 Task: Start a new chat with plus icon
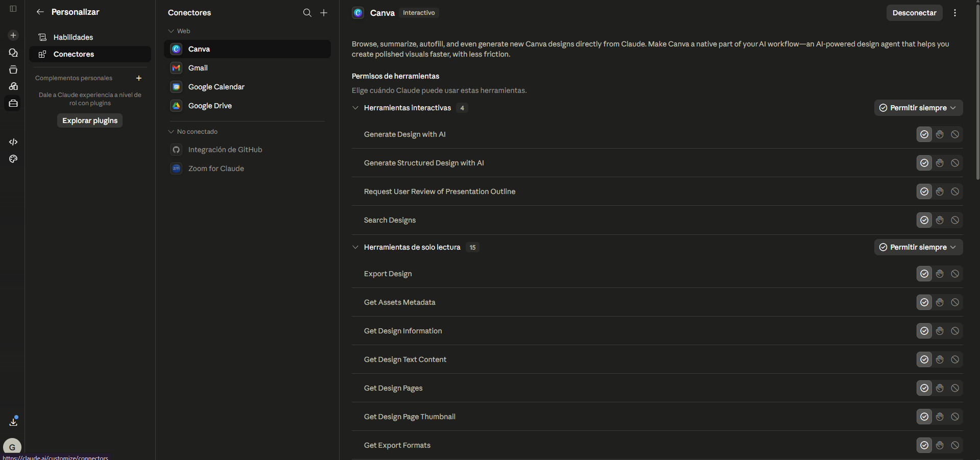click(x=13, y=35)
